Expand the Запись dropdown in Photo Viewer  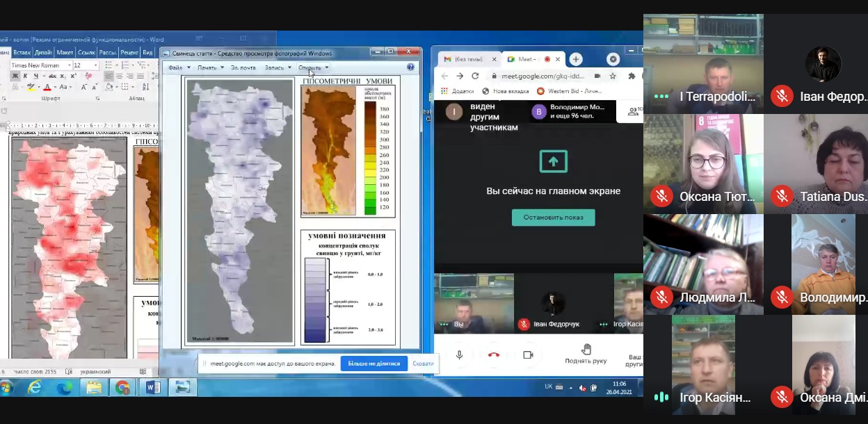pyautogui.click(x=278, y=67)
